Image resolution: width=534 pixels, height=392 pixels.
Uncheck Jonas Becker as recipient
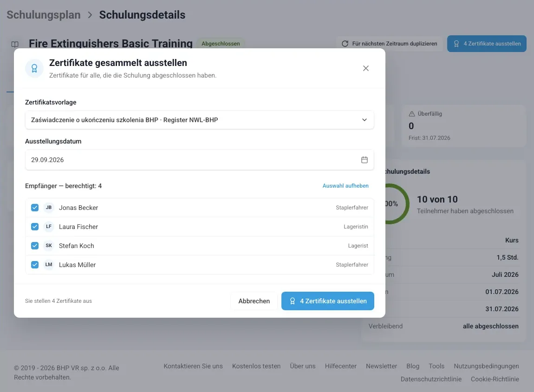tap(35, 208)
